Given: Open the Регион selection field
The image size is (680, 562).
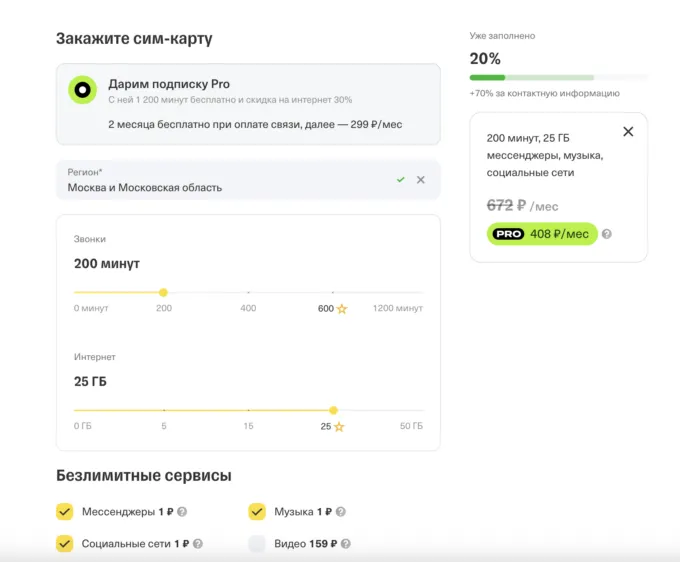Looking at the screenshot, I should click(x=220, y=180).
